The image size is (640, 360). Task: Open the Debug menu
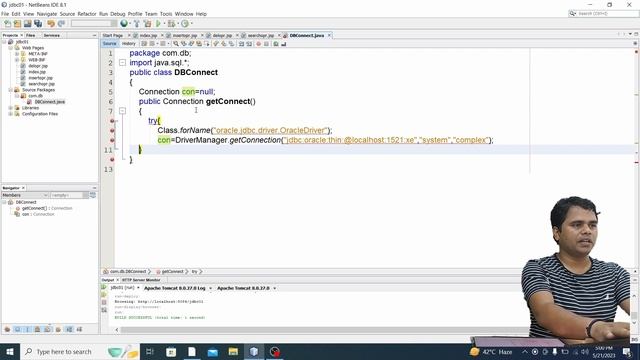(x=118, y=14)
